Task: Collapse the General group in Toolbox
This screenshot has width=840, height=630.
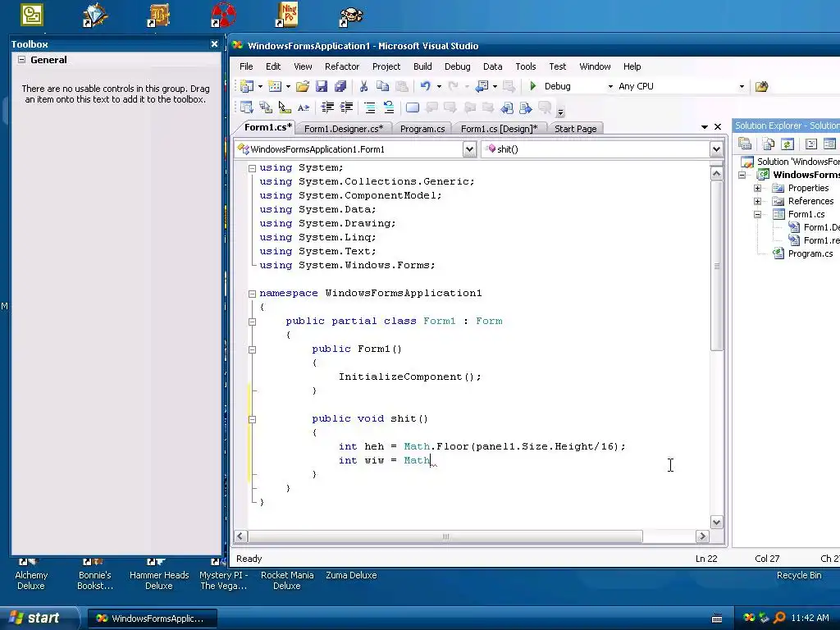Action: coord(21,59)
